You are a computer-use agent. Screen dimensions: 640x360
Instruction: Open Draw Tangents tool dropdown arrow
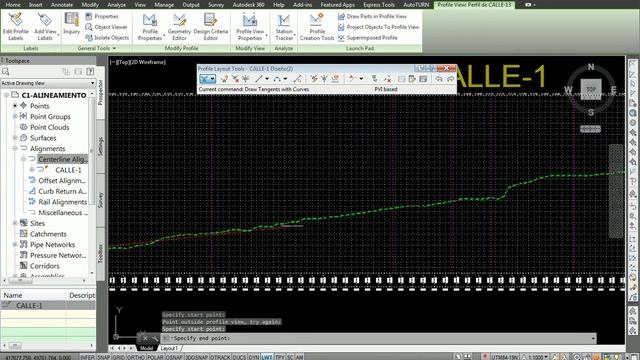213,79
